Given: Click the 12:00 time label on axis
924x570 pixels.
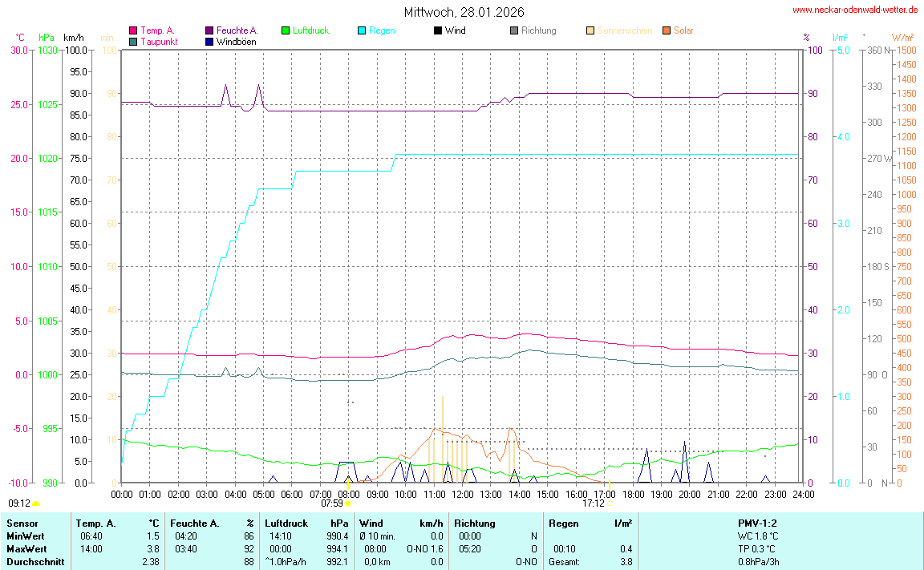Looking at the screenshot, I should click(x=462, y=493).
